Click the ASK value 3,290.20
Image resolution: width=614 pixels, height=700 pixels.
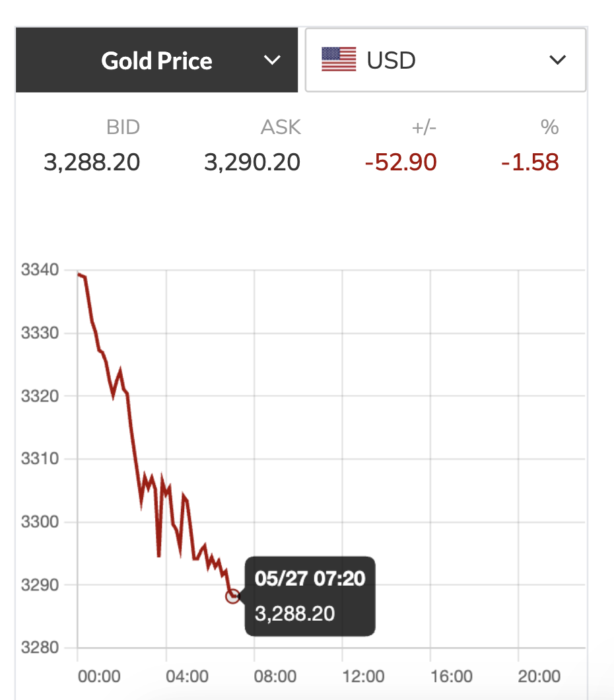pyautogui.click(x=252, y=162)
